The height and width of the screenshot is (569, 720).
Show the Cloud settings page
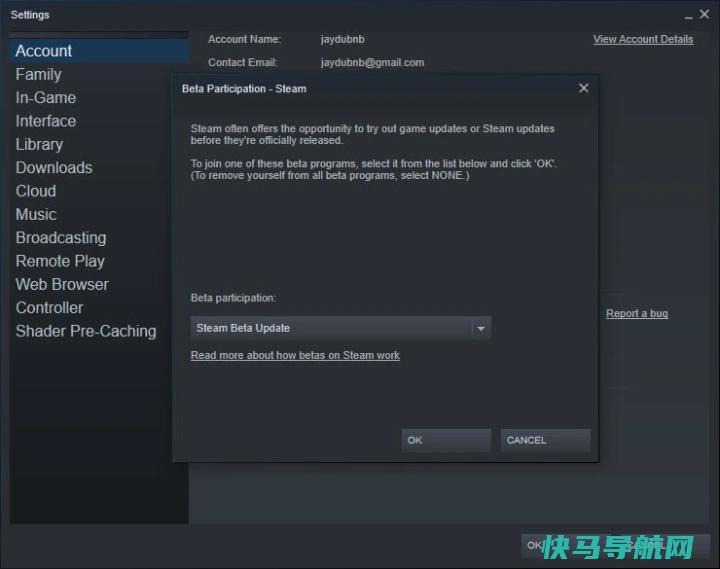point(36,191)
